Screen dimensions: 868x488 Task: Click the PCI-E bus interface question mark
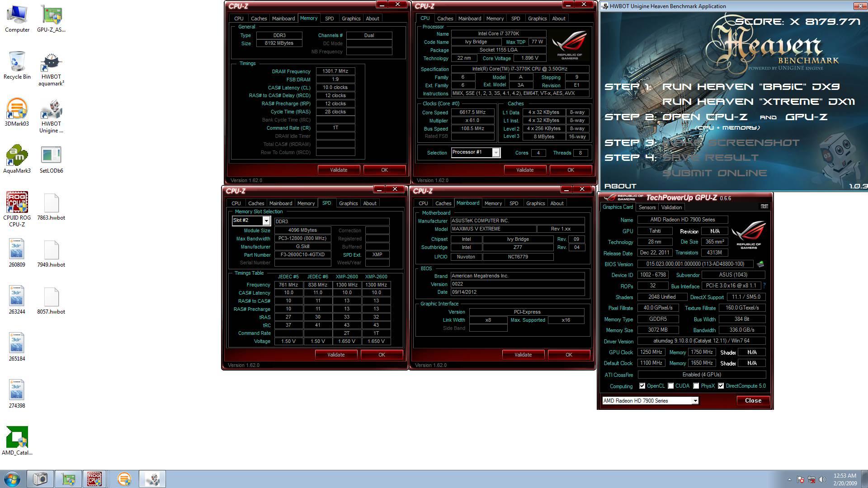pyautogui.click(x=764, y=286)
